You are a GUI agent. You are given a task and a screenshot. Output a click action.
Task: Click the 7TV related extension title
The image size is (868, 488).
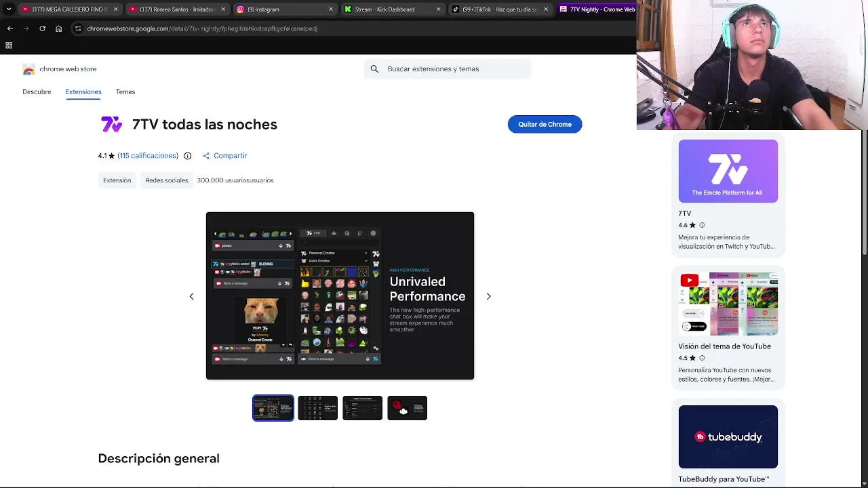click(684, 213)
